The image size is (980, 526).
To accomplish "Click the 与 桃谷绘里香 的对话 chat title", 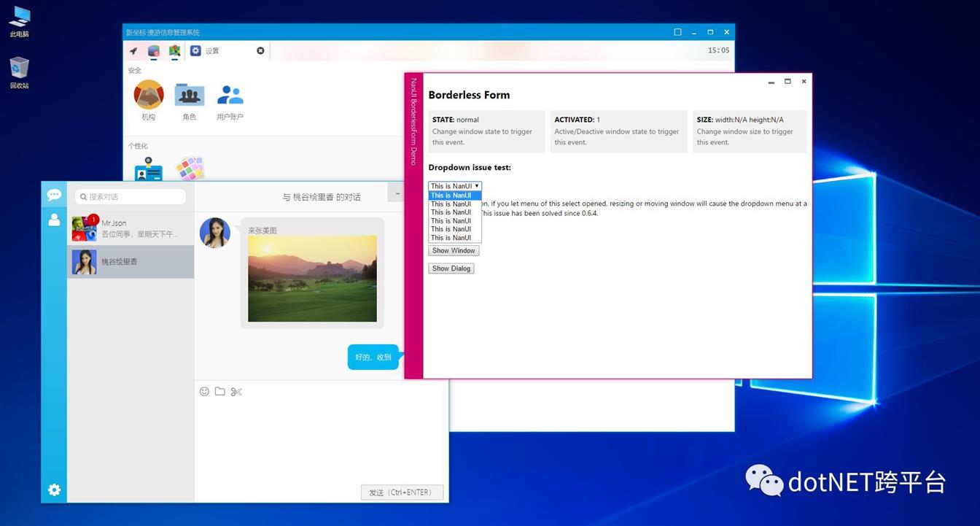I will [x=322, y=197].
